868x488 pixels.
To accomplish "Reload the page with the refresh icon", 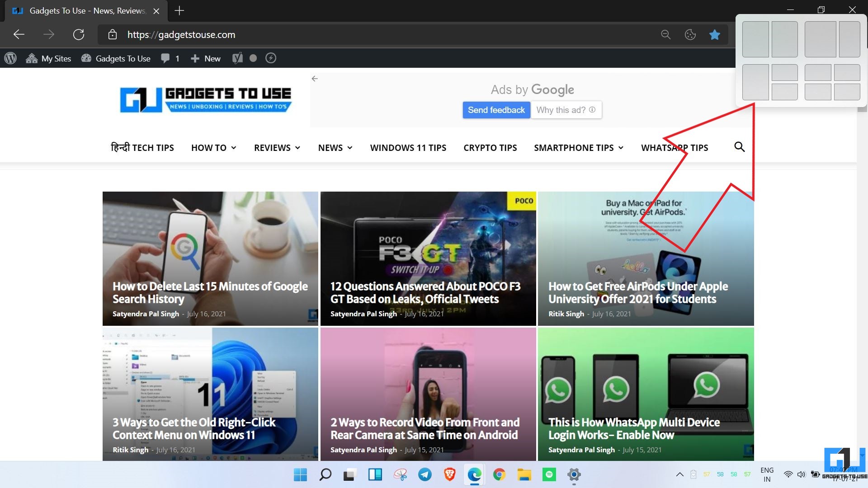I will tap(79, 35).
